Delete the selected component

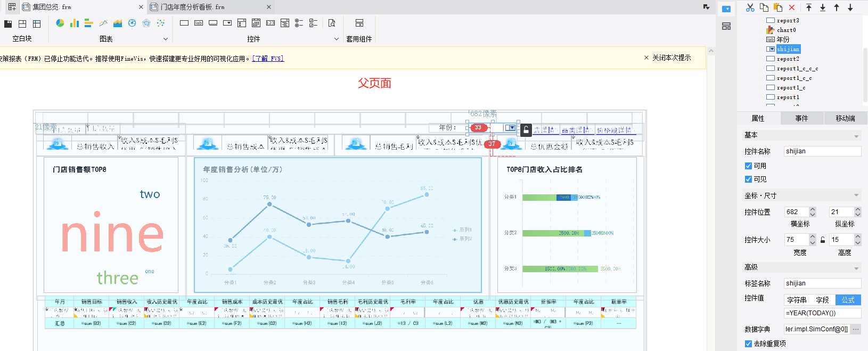(792, 7)
